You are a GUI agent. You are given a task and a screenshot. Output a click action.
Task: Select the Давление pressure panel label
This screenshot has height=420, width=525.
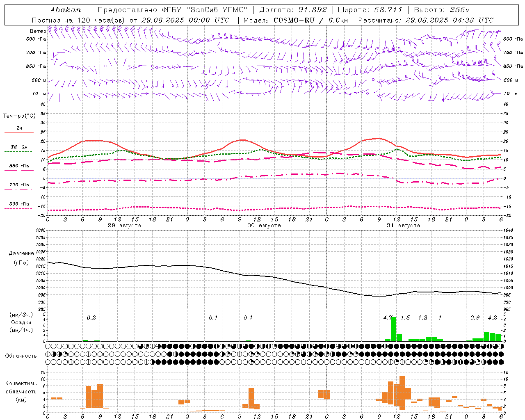coord(21,253)
